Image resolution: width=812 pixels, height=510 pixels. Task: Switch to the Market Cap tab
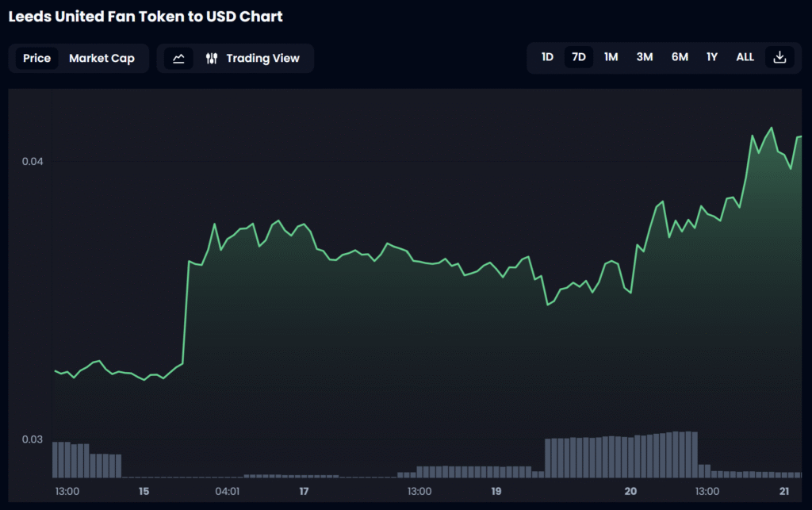[101, 58]
